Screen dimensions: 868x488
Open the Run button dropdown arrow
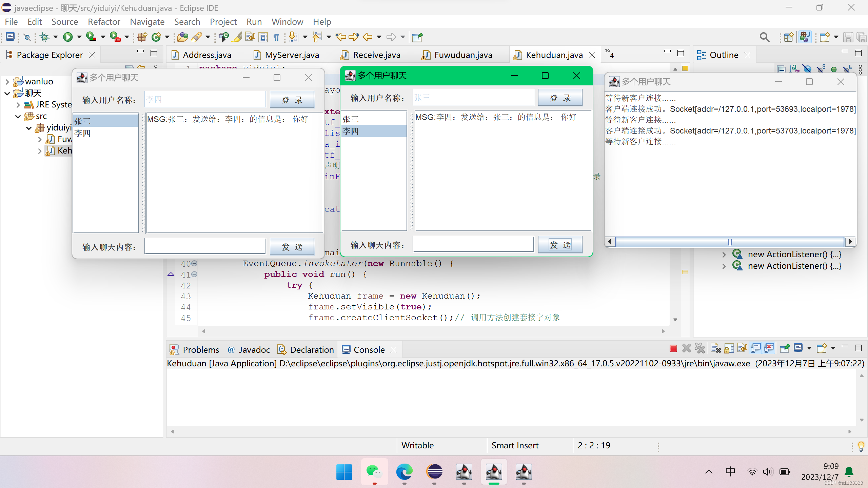coord(79,37)
